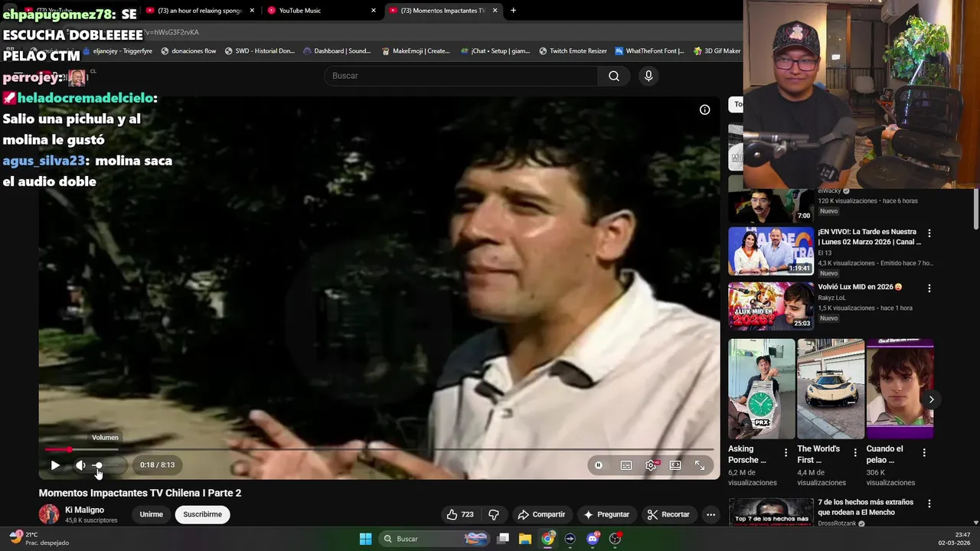
Task: Open the eljanojey - Triggerfyre bookmark
Action: pyautogui.click(x=117, y=51)
